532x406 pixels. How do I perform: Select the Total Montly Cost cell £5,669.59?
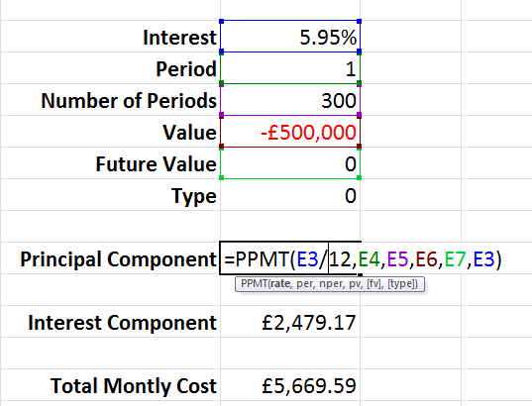(x=290, y=385)
